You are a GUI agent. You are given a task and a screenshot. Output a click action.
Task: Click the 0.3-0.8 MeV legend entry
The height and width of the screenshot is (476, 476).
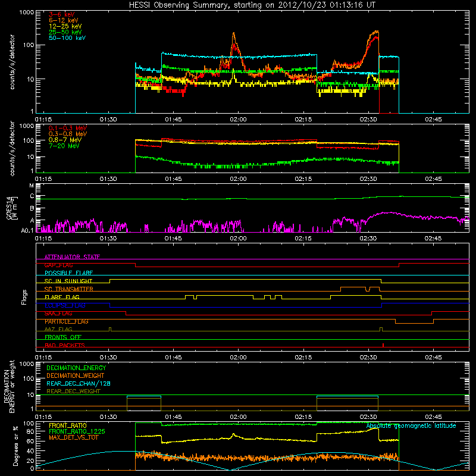pos(68,134)
